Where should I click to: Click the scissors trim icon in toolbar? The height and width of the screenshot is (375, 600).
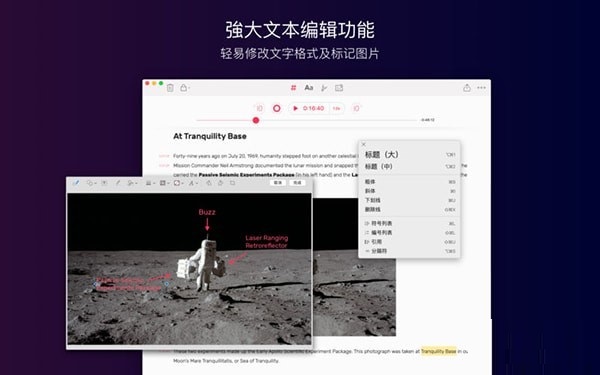tap(324, 88)
